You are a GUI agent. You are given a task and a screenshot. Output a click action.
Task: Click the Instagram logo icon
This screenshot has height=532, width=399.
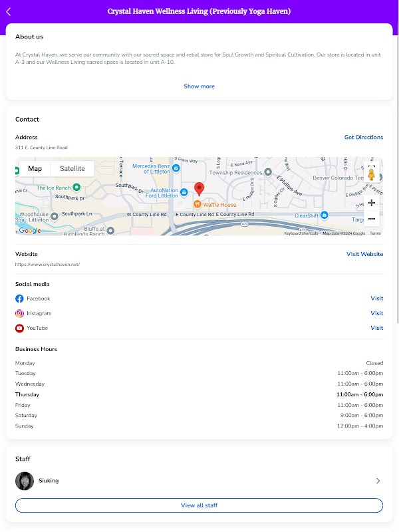pyautogui.click(x=19, y=313)
